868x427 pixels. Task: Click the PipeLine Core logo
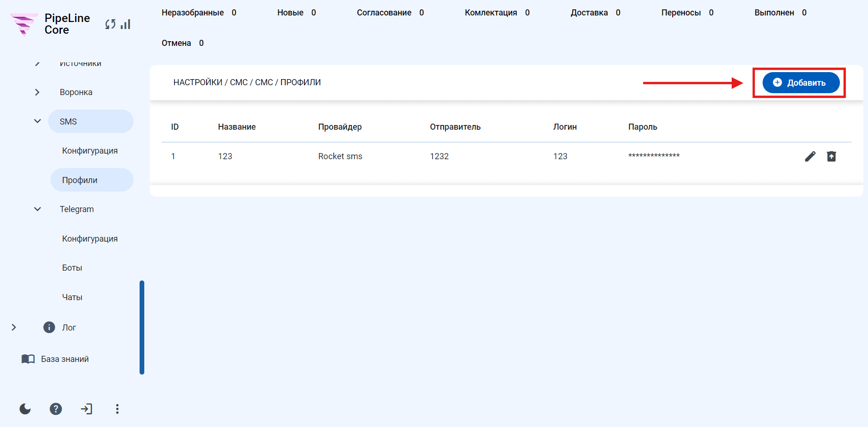23,24
